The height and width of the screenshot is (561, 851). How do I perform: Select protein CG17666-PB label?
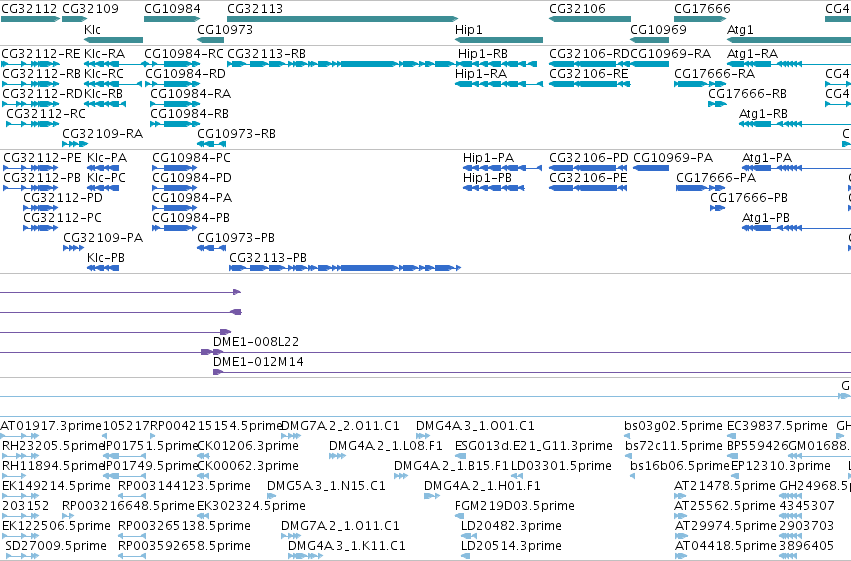pyautogui.click(x=748, y=198)
